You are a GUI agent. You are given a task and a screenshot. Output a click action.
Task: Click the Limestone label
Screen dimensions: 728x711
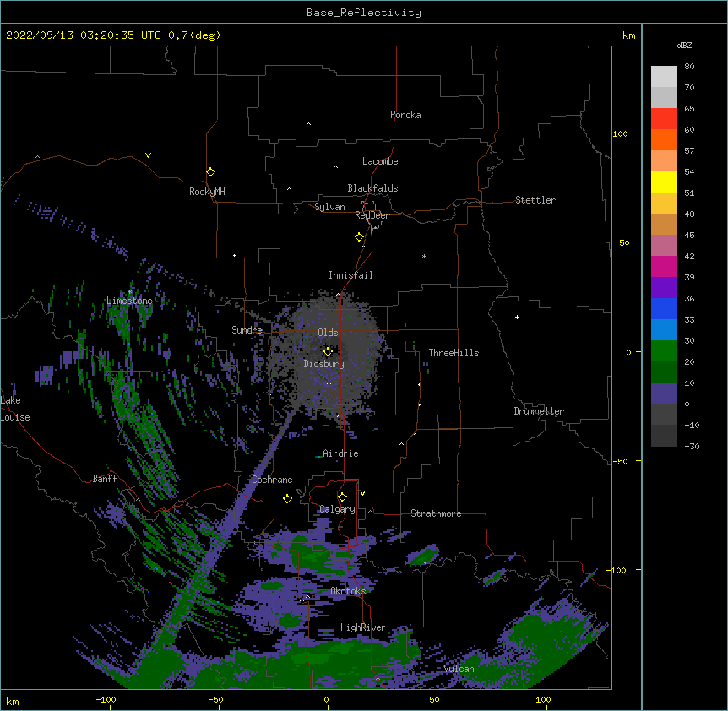129,301
